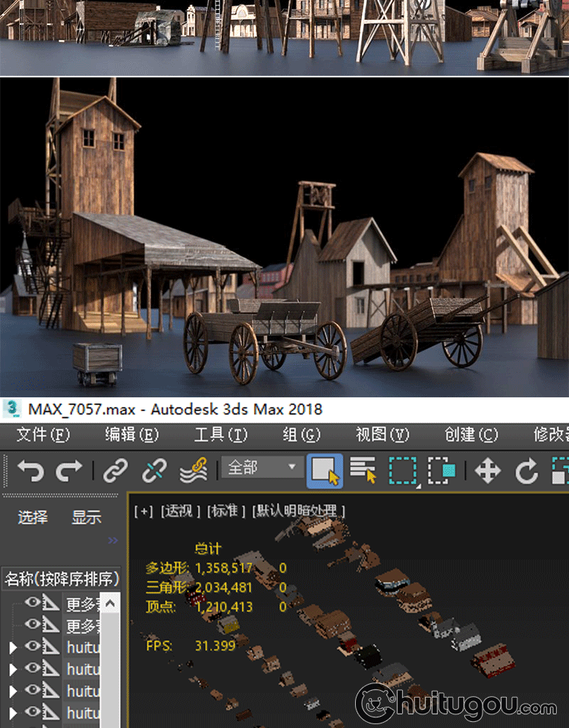Hide the topmost 更多 object via eye icon
569x728 pixels.
point(33,603)
